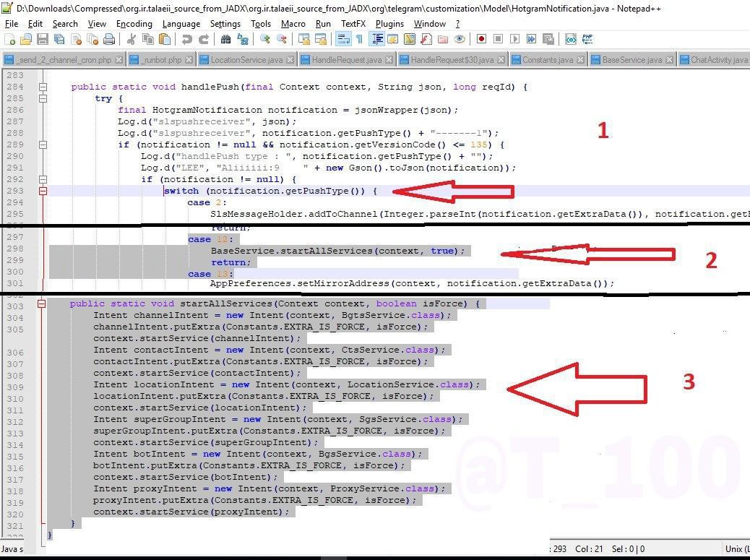Open folder as workspace icon
This screenshot has height=560, width=750.
443,39
